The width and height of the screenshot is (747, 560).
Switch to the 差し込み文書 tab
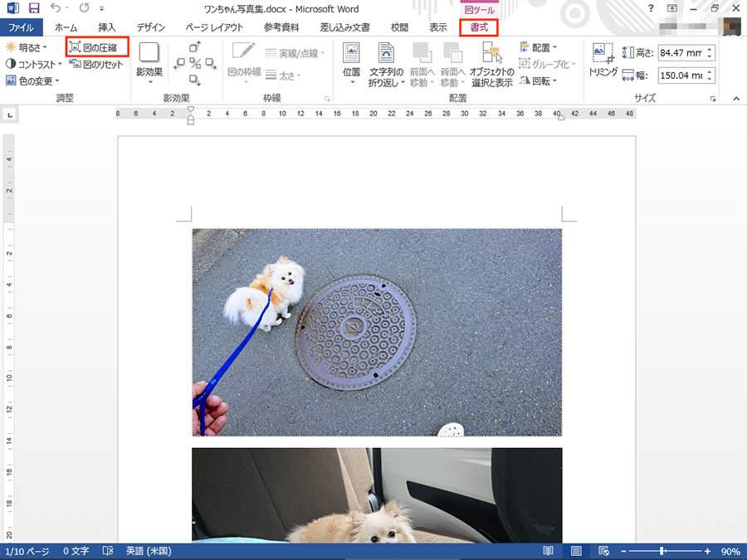tap(344, 27)
